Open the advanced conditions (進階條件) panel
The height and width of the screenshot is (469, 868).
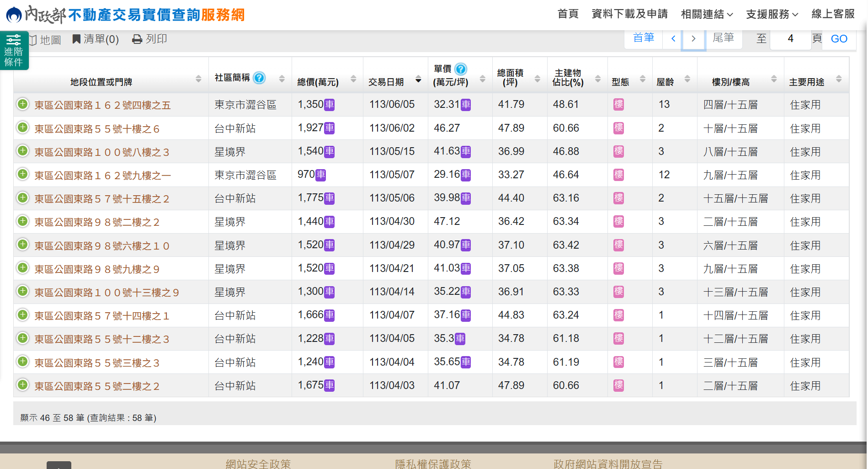click(x=14, y=50)
